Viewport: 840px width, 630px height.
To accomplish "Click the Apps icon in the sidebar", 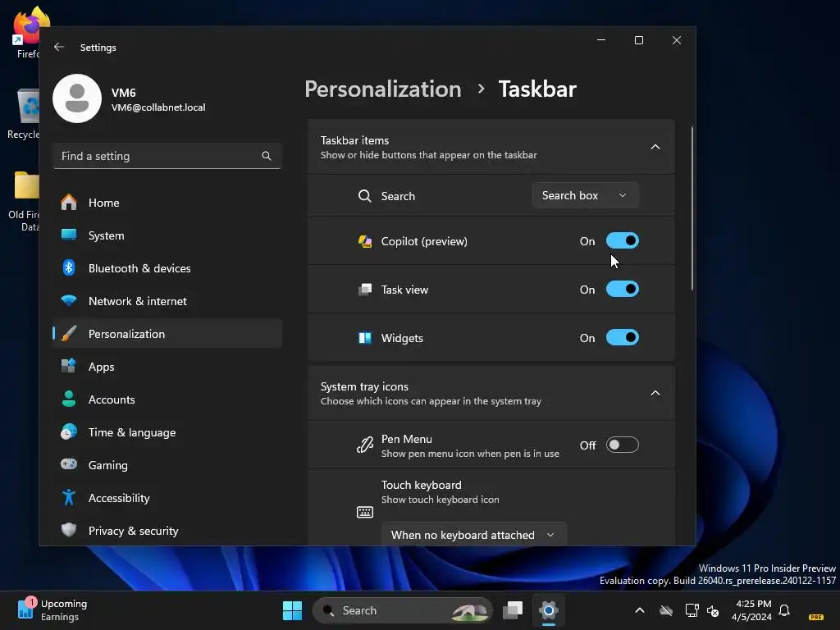I will [x=69, y=367].
